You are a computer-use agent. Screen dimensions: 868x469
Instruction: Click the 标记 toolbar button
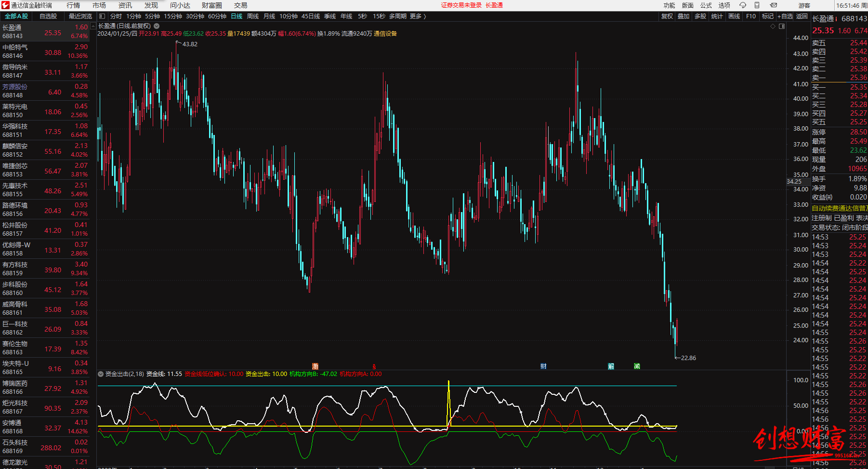[x=768, y=16]
